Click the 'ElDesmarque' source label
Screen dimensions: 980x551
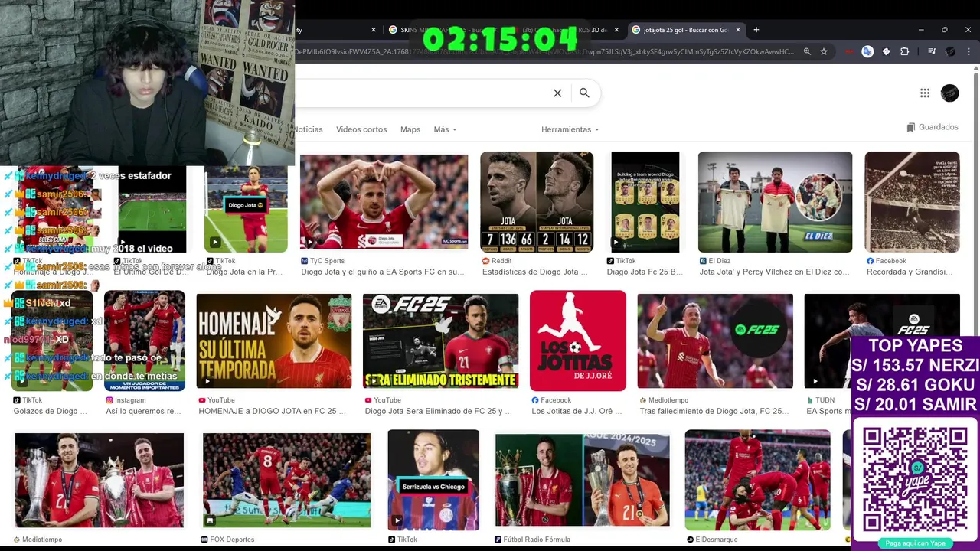click(x=717, y=540)
